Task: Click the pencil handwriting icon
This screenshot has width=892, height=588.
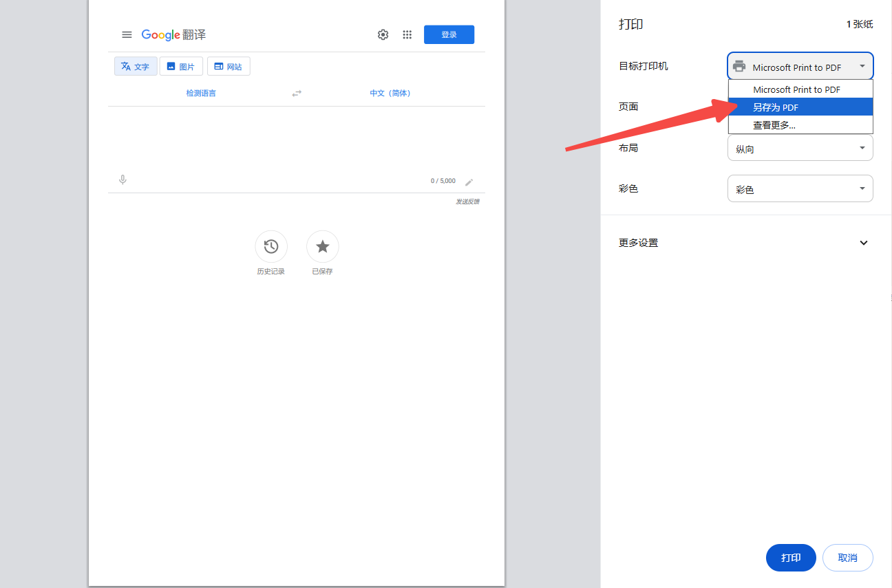Action: (469, 182)
